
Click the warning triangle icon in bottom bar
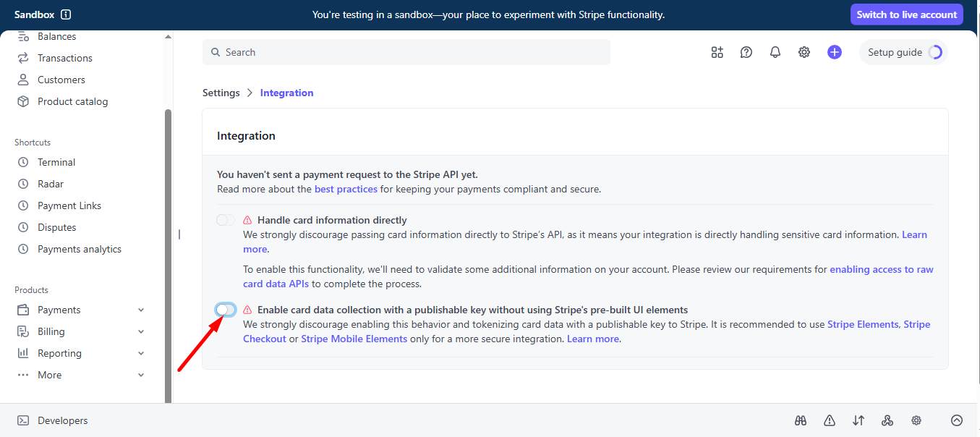(830, 420)
